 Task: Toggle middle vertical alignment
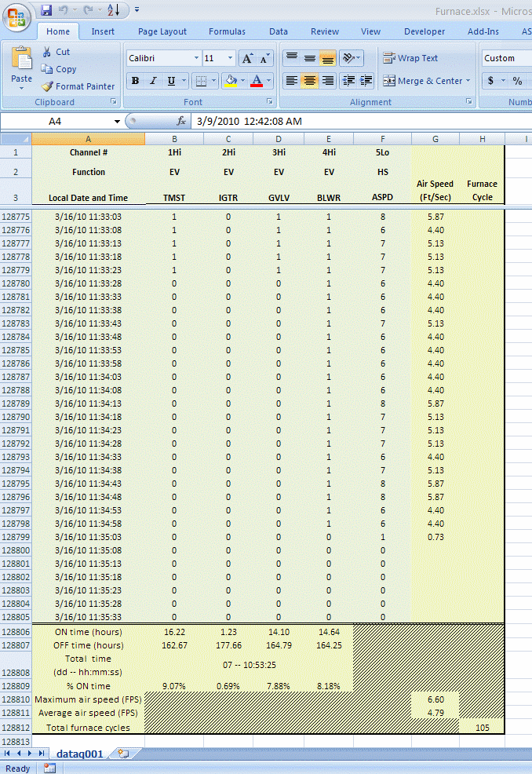click(309, 58)
